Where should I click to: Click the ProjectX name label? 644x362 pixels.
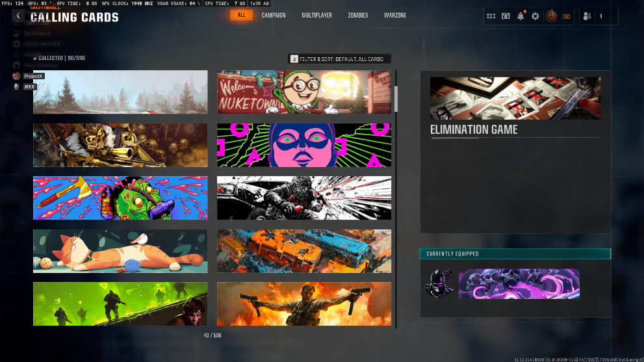(33, 76)
